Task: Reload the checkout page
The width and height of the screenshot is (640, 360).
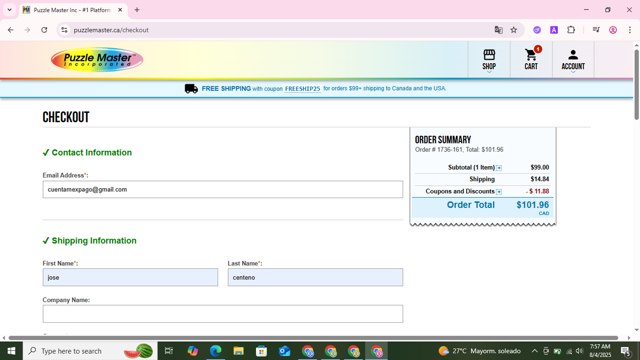Action: click(x=44, y=30)
